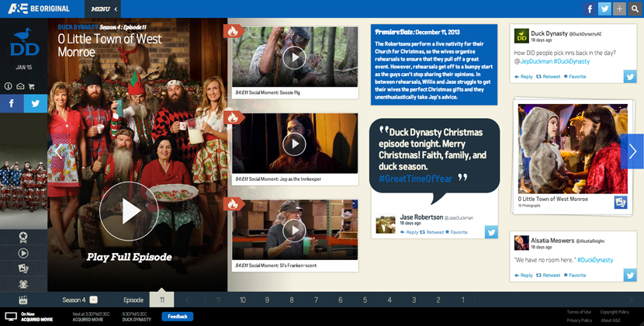Click the #GreatTimeOfYear hashtag
644x326 pixels.
(x=416, y=179)
